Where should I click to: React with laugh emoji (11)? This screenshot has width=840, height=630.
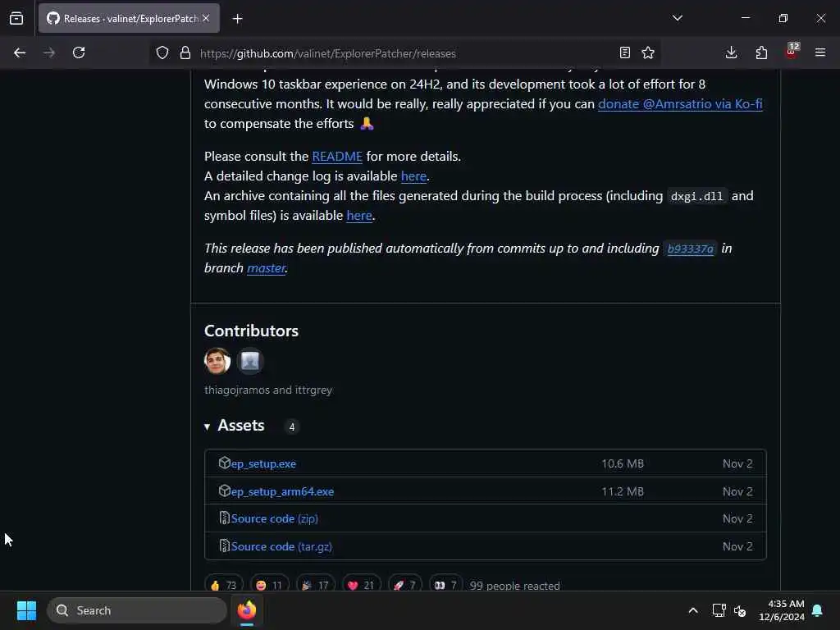coord(269,584)
